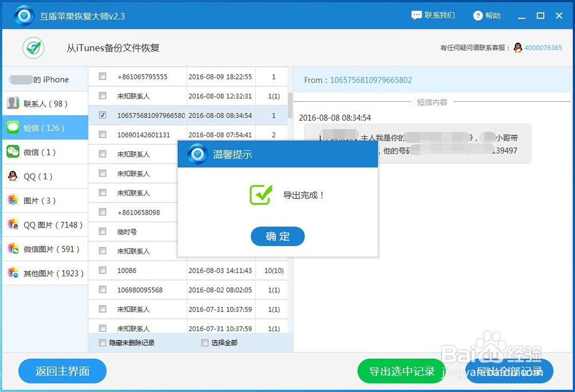Open 微信 (1) category
The height and width of the screenshot is (392, 575).
tap(45, 152)
